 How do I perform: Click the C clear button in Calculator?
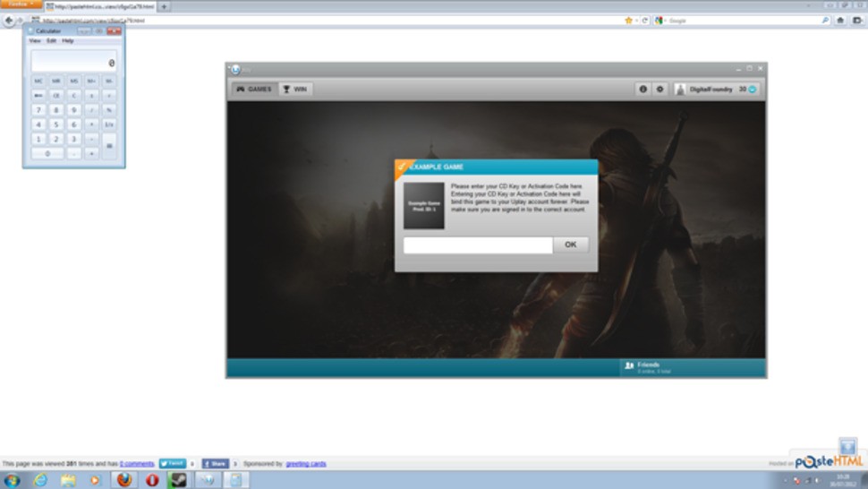click(73, 95)
